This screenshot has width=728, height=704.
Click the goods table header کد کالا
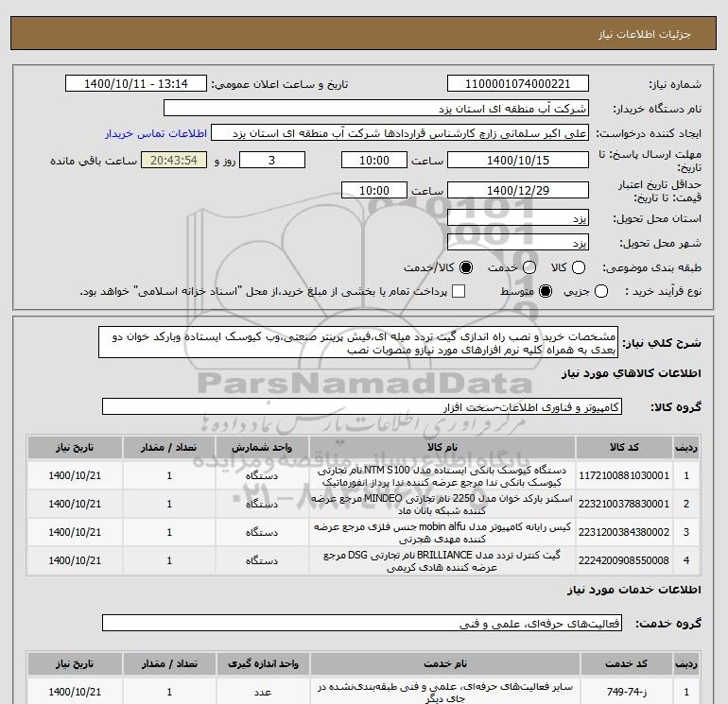click(x=624, y=447)
